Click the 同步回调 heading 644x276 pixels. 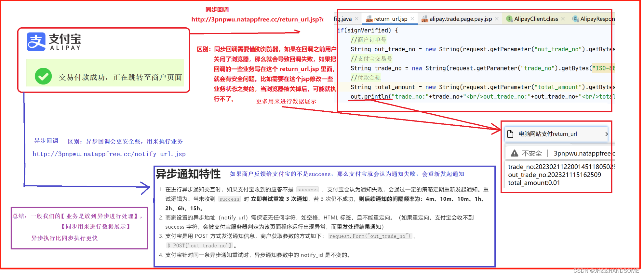217,9
